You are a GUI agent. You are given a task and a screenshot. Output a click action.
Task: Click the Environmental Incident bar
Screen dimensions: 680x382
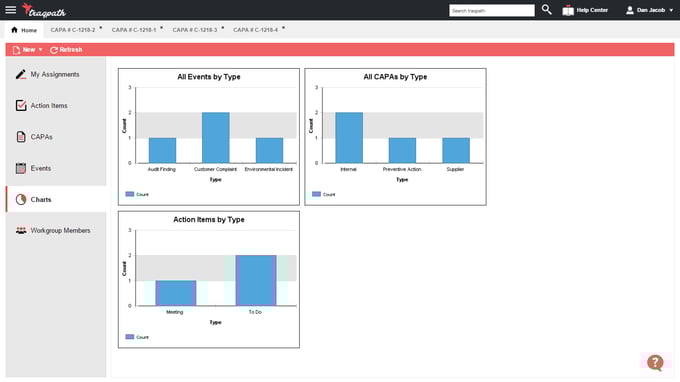[269, 150]
